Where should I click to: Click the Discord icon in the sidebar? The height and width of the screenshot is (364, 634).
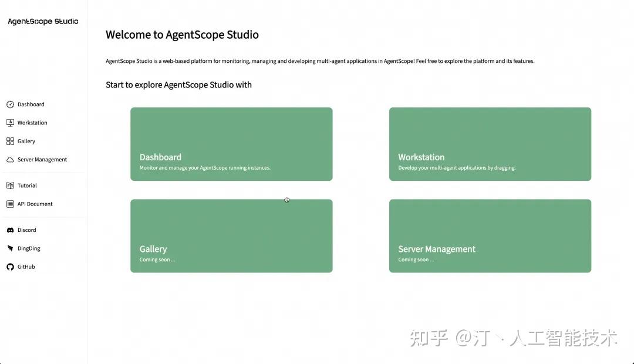pyautogui.click(x=10, y=230)
